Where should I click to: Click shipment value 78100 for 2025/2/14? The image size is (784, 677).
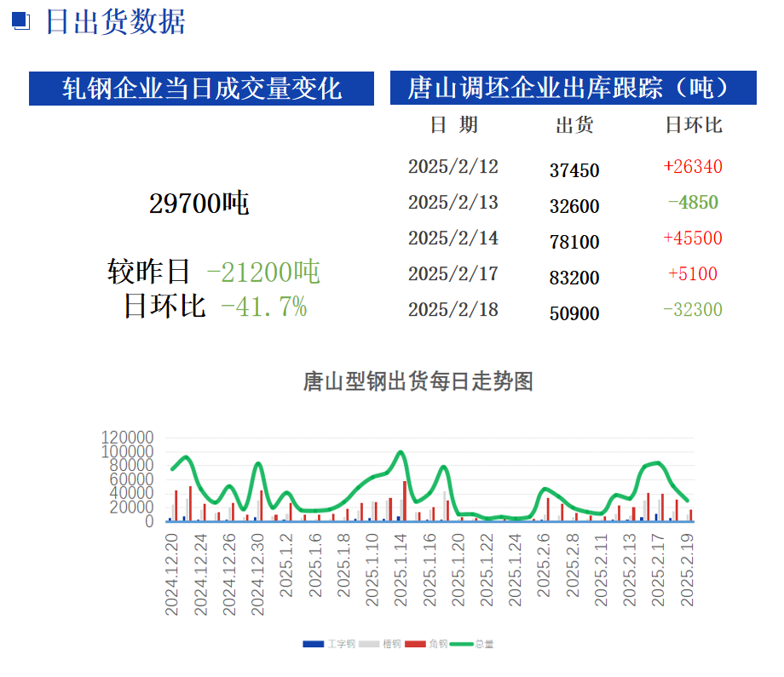coord(574,242)
